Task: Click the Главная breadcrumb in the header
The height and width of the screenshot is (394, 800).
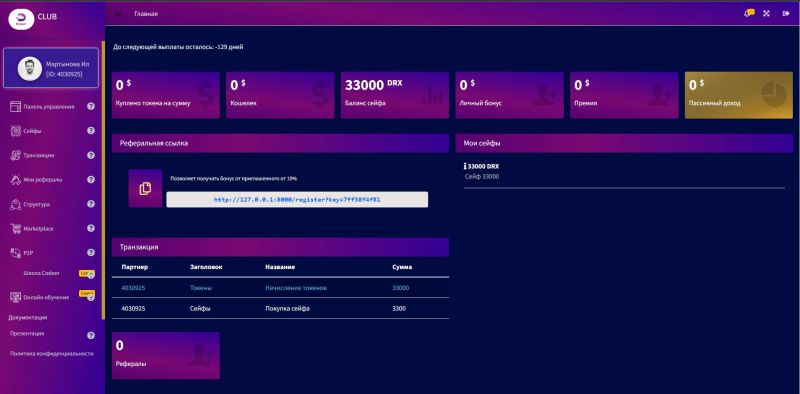Action: 146,14
